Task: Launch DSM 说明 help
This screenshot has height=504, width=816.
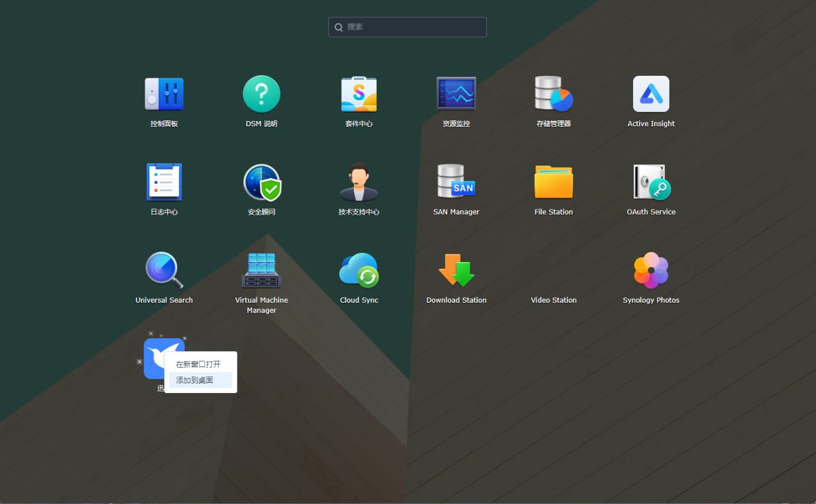Action: click(261, 94)
